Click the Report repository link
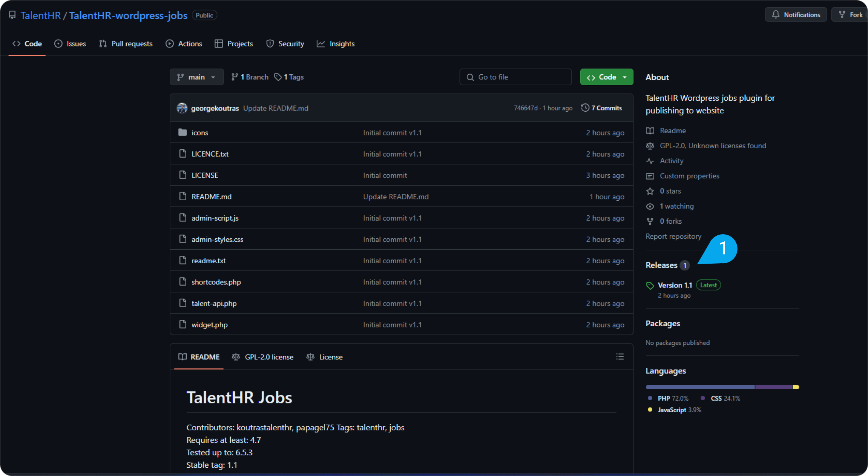The width and height of the screenshot is (868, 476). [673, 236]
